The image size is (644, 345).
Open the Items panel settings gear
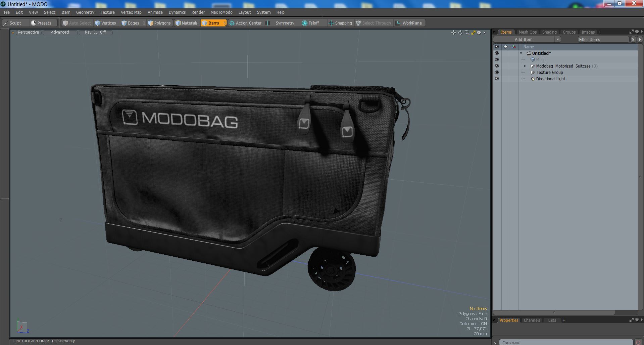[x=637, y=32]
